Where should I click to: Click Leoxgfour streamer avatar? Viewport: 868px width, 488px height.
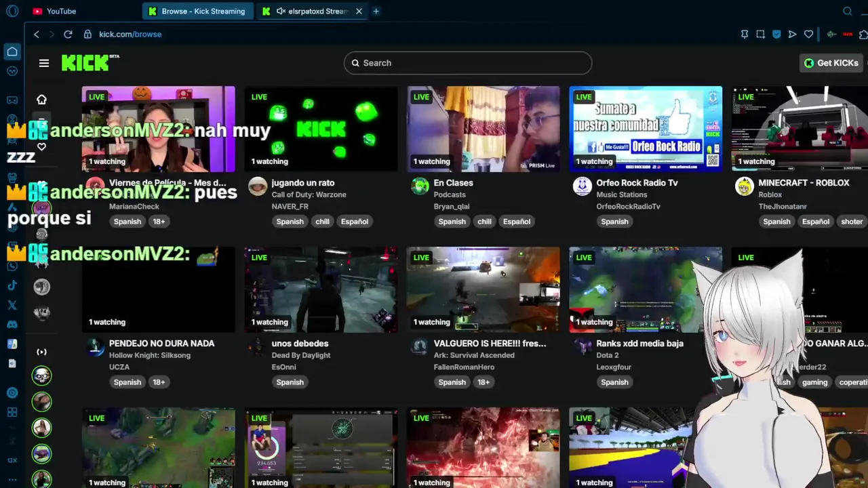coord(583,347)
